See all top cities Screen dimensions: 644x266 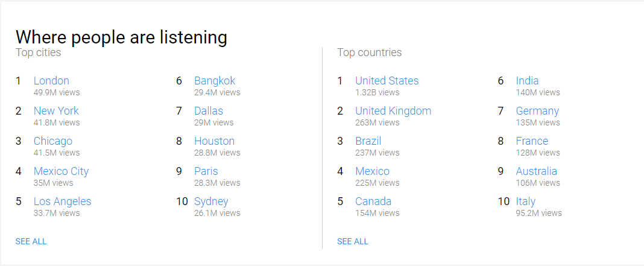tap(31, 241)
